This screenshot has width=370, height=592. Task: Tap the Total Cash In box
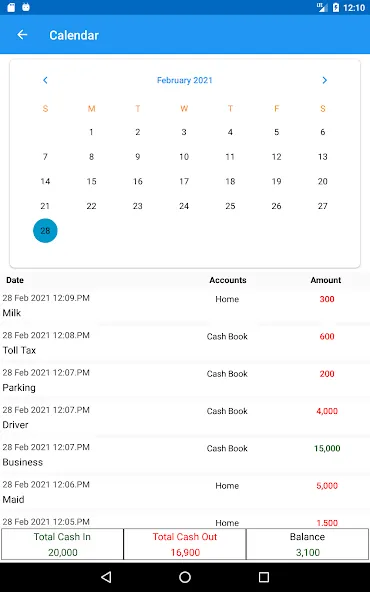[62, 544]
